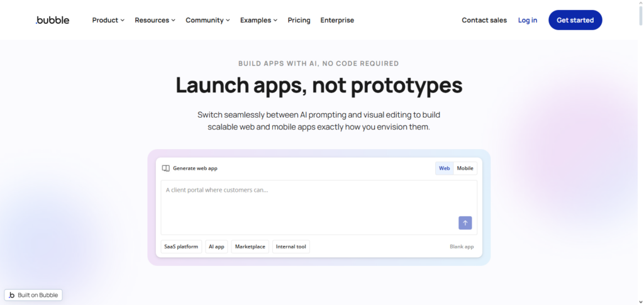Open the Examples dropdown menu

[x=258, y=20]
